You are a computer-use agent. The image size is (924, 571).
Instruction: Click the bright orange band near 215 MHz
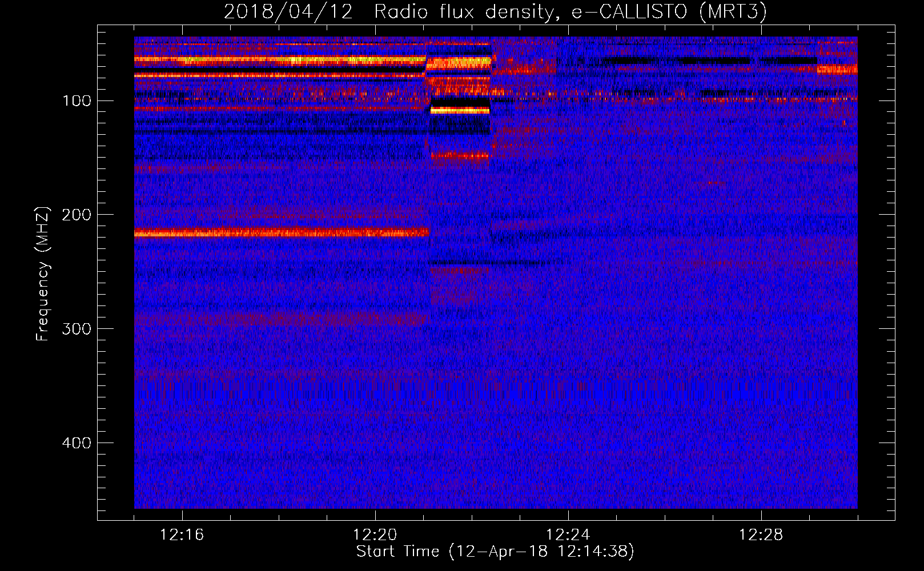point(282,232)
